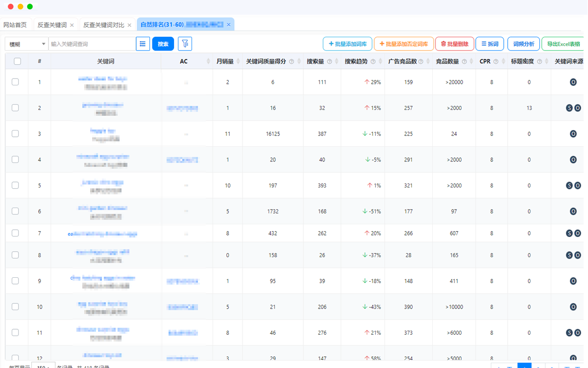Image resolution: width=588 pixels, height=368 pixels.
Task: Click the 导出Excel表格 button
Action: point(563,44)
